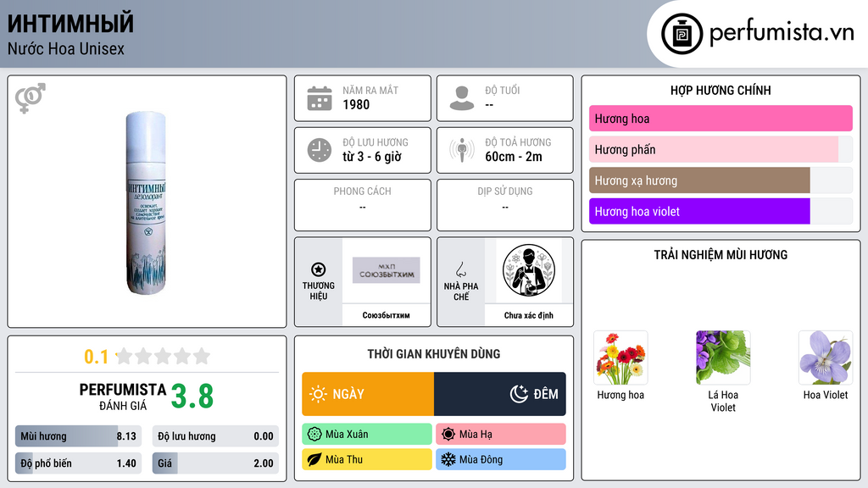Click the PERFUMISTA ĐÁNH GIÁ label
Screen dimensions: 868x488
(x=123, y=396)
